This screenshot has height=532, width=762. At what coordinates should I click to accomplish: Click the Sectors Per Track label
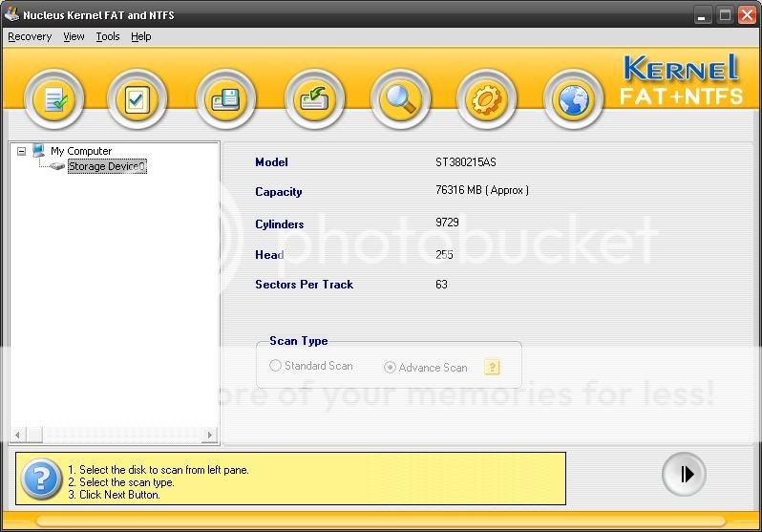(x=305, y=285)
